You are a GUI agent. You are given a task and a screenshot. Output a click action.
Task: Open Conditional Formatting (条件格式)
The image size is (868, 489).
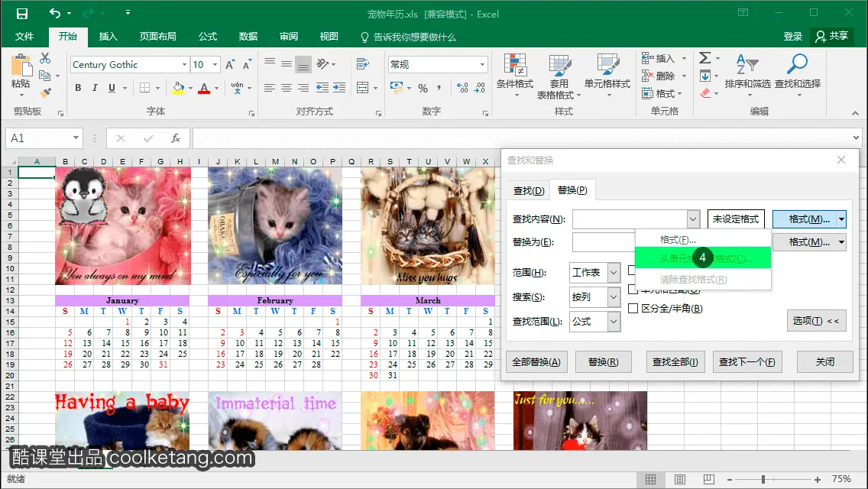(515, 76)
